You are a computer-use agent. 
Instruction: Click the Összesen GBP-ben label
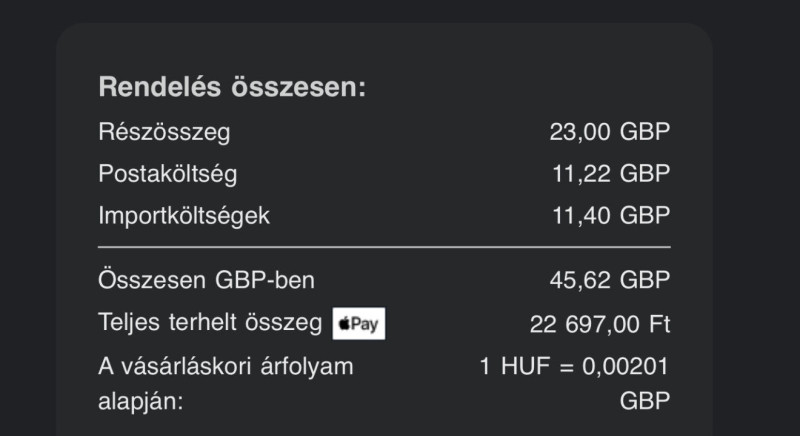(x=206, y=280)
